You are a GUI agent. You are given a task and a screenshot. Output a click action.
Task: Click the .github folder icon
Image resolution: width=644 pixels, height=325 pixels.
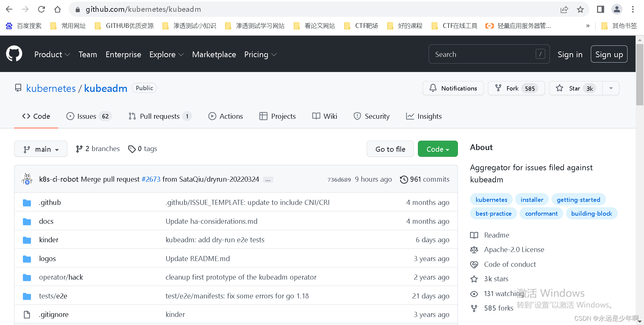[x=27, y=203]
